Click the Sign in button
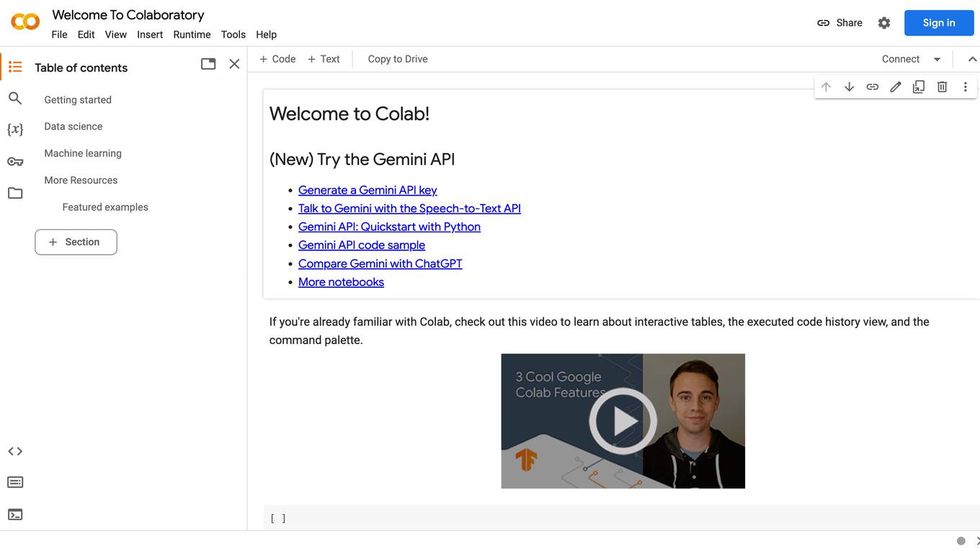Image resolution: width=980 pixels, height=551 pixels. (x=939, y=23)
